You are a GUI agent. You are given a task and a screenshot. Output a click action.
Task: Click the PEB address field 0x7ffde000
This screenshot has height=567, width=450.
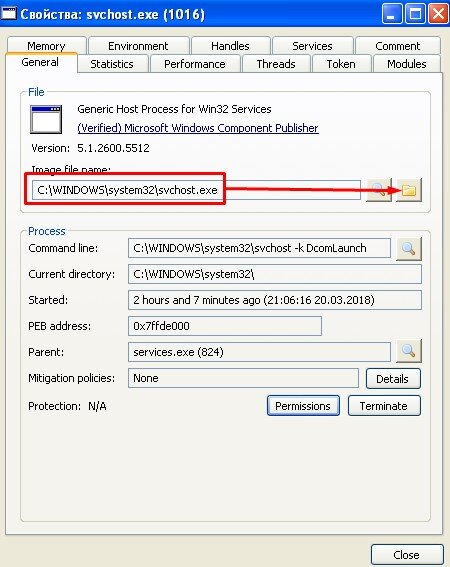coord(225,326)
